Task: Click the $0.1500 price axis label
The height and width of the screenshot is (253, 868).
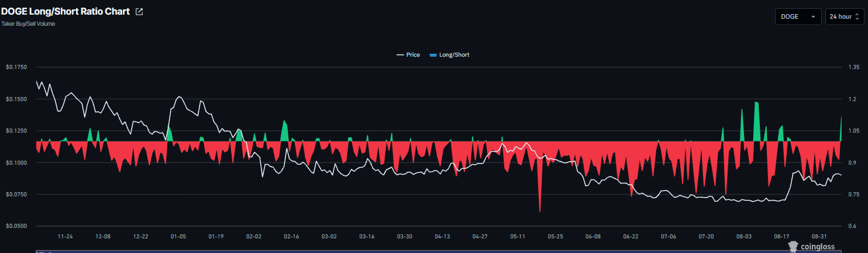Action: pos(16,99)
